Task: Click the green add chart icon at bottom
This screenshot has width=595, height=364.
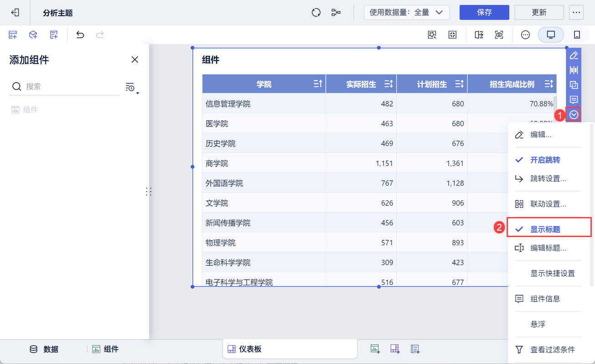Action: [x=375, y=349]
